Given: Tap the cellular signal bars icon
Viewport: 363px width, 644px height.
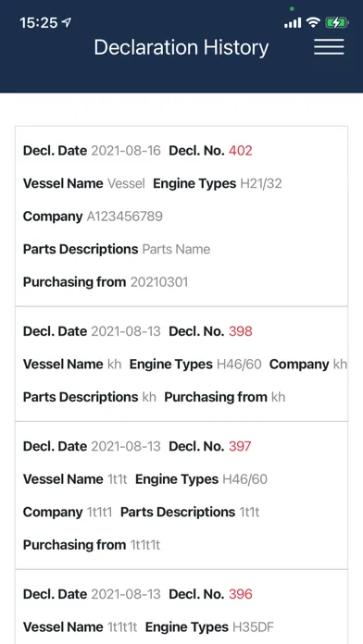Looking at the screenshot, I should pos(293,23).
